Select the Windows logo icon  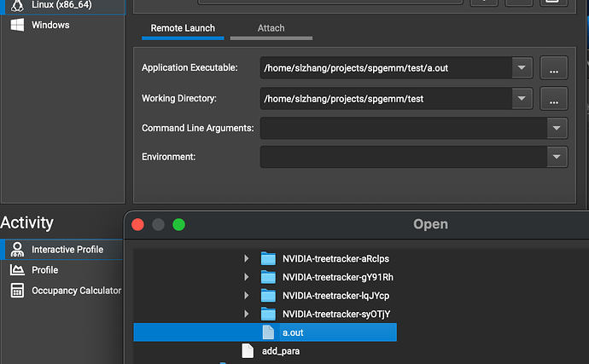pyautogui.click(x=17, y=26)
